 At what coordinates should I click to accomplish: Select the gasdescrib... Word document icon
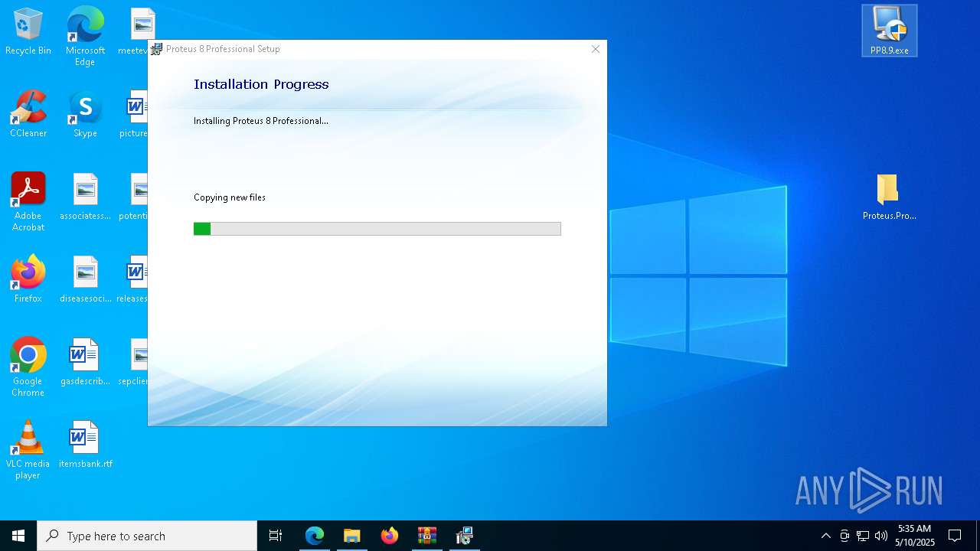[x=85, y=362]
